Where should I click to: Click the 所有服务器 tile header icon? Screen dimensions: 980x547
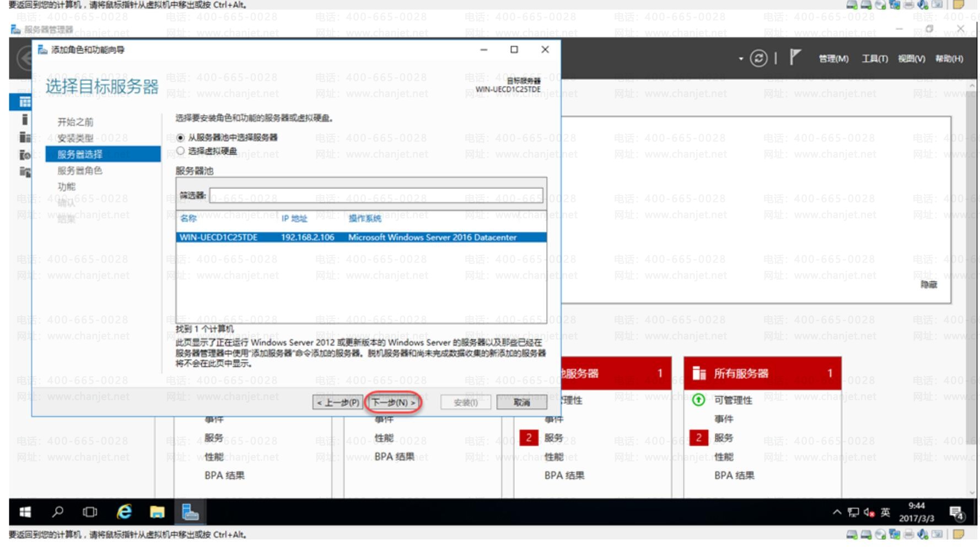click(x=699, y=373)
